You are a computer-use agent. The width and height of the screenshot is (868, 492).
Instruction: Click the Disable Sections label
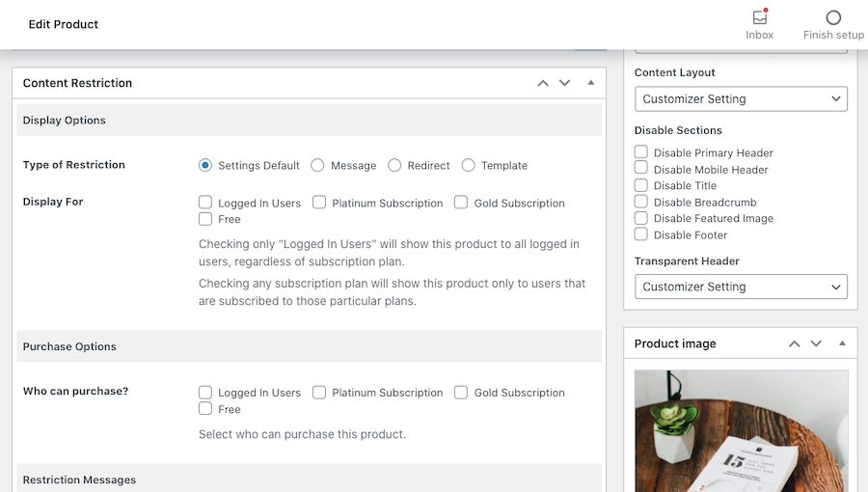point(678,130)
